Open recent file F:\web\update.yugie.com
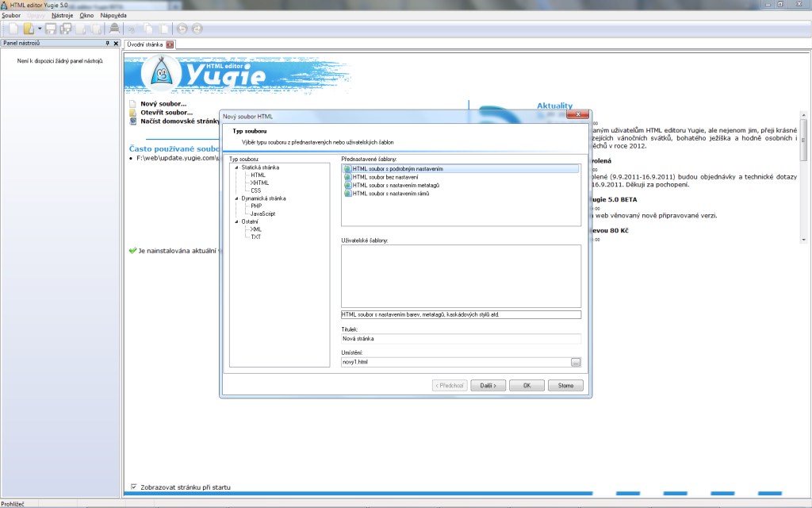This screenshot has height=508, width=812. pos(178,158)
